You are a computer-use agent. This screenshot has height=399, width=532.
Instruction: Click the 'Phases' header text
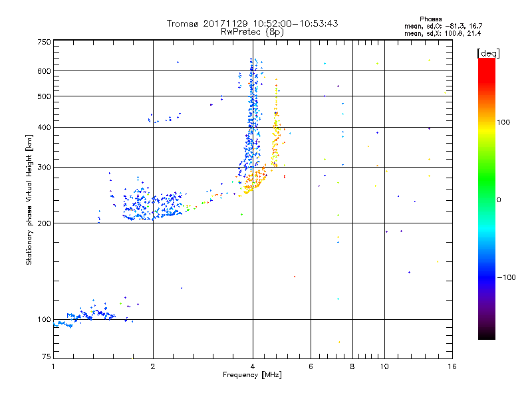pos(430,19)
